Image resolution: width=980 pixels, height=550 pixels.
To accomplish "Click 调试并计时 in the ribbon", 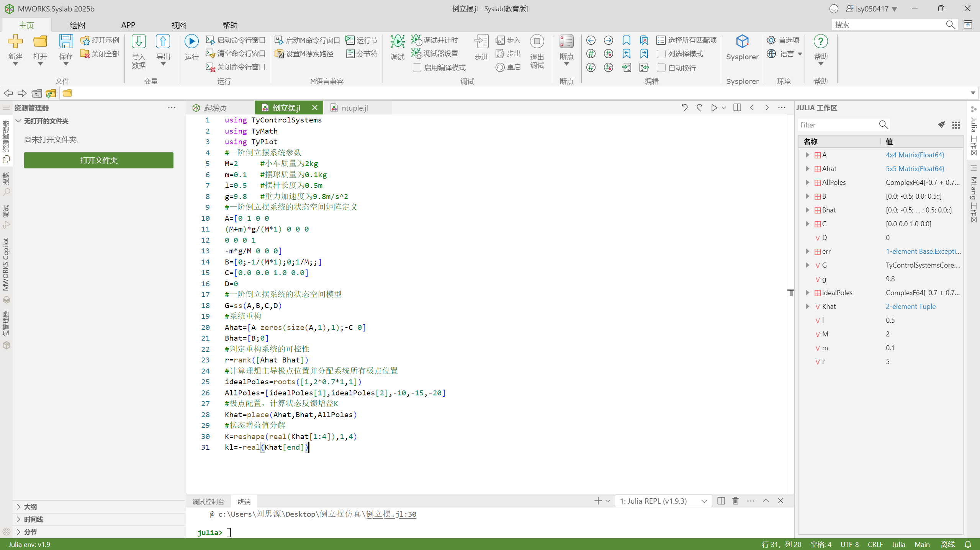I will point(435,40).
